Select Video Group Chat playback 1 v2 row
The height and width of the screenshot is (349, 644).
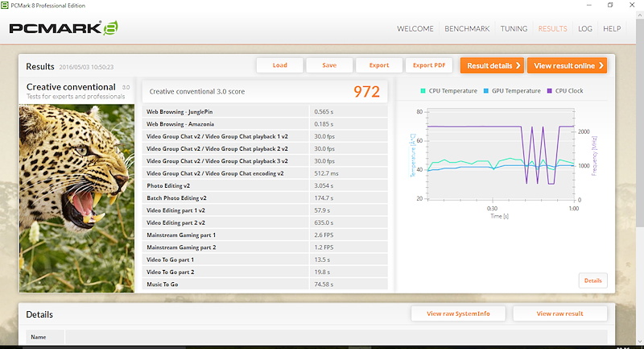coord(265,136)
